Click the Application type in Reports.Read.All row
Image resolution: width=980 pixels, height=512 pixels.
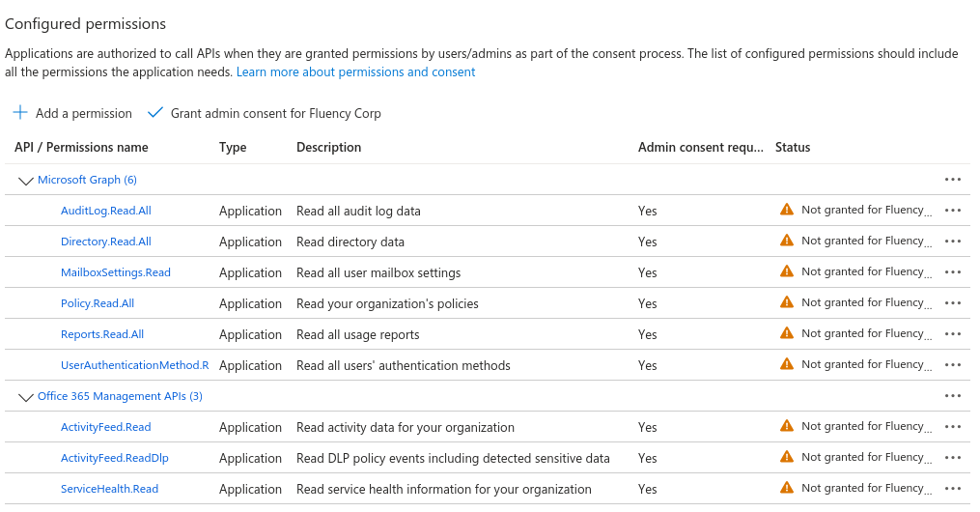click(x=250, y=335)
